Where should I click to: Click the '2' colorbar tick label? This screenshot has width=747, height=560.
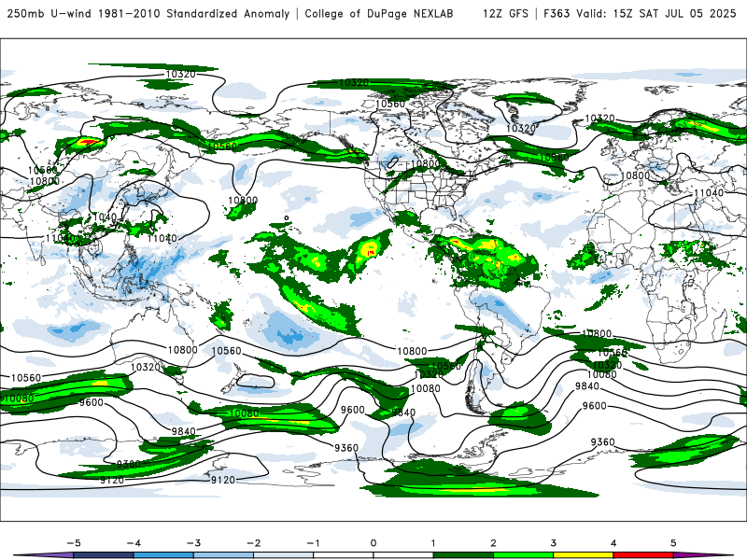(x=493, y=543)
